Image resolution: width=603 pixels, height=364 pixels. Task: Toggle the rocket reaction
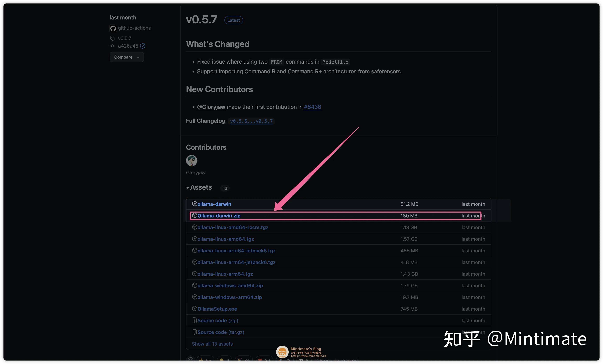coord(282,359)
